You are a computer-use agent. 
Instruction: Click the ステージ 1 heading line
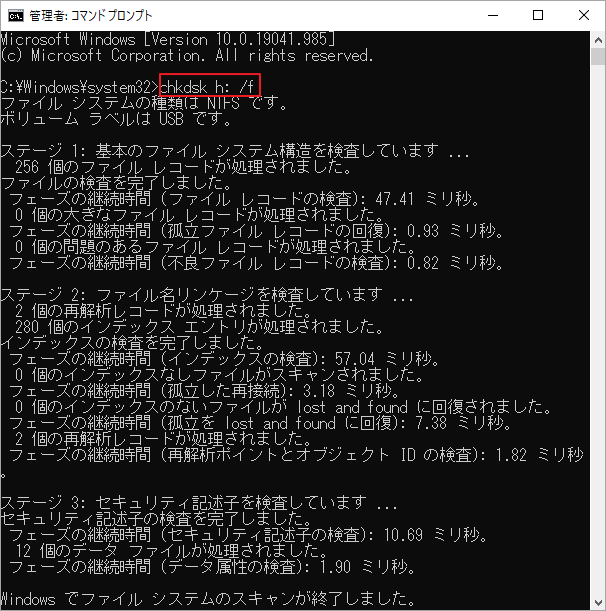[235, 151]
